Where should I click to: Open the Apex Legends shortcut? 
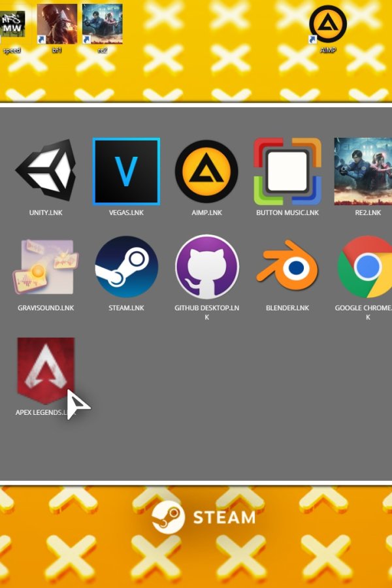[46, 370]
